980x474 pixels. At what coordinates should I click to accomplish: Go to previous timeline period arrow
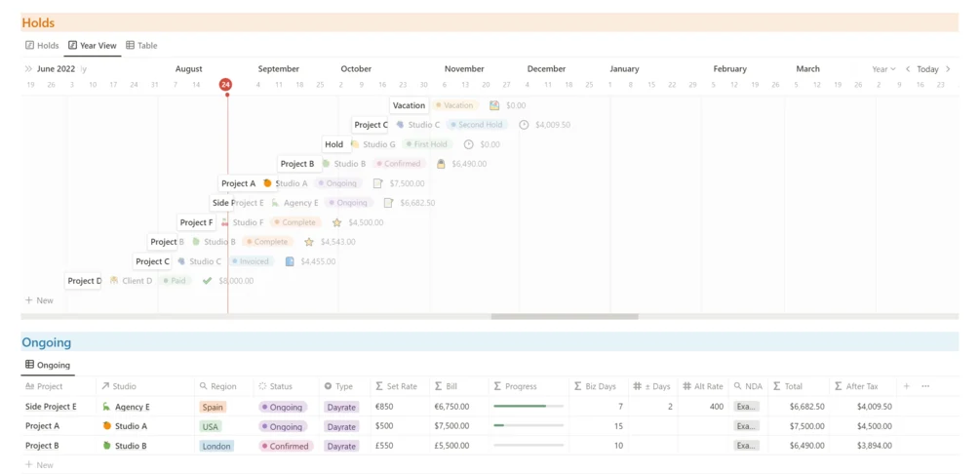tap(908, 69)
